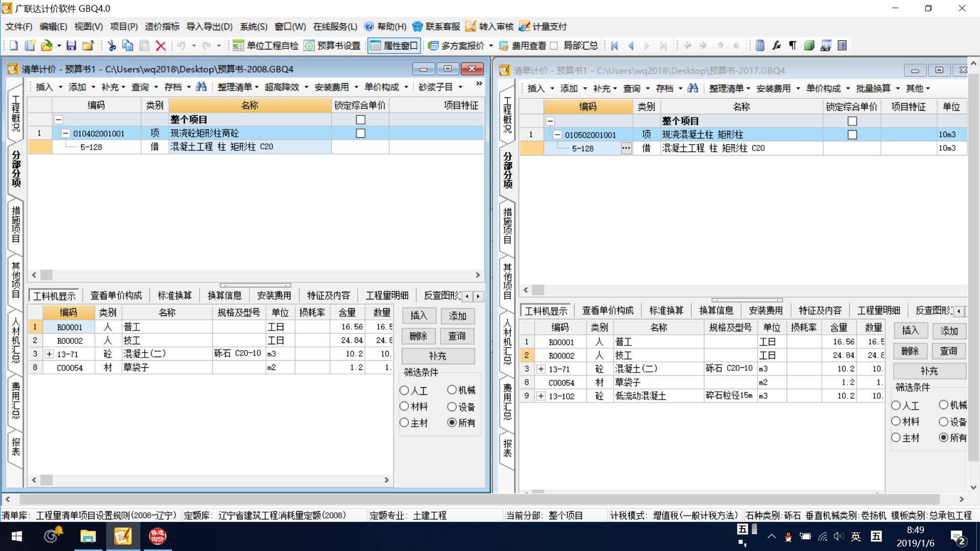Screen dimensions: 980x551
Task: Open File Explorer from Windows taskbar
Action: coord(88,536)
